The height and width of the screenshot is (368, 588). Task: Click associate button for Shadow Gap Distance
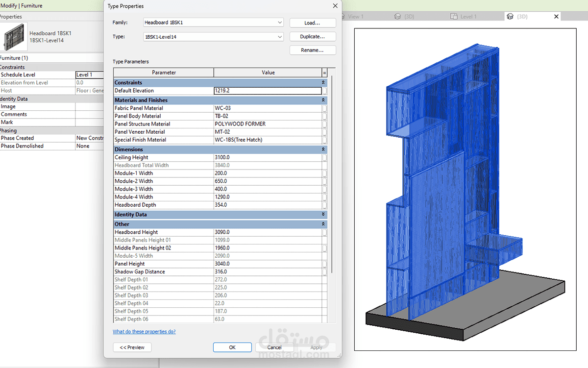click(x=325, y=271)
